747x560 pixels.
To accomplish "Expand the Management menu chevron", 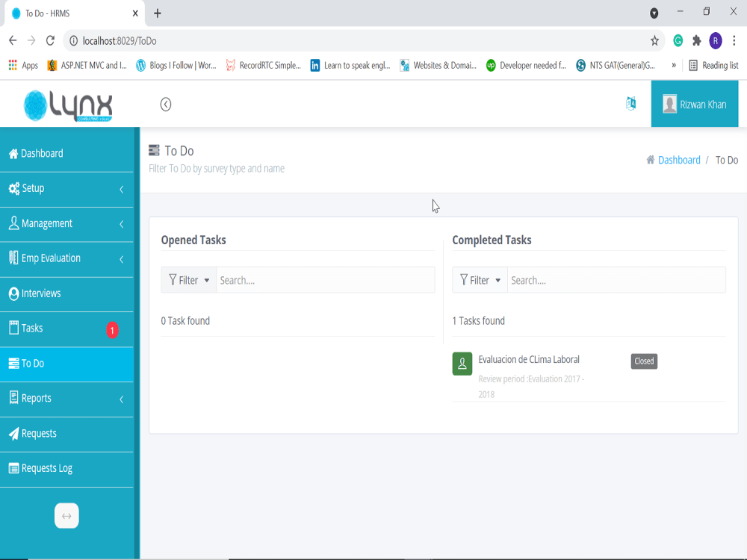I will (x=122, y=224).
